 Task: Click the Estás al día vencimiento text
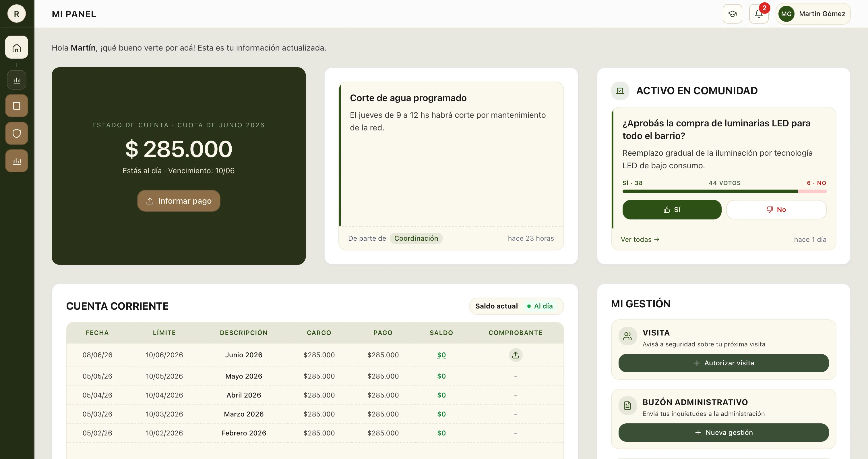179,171
